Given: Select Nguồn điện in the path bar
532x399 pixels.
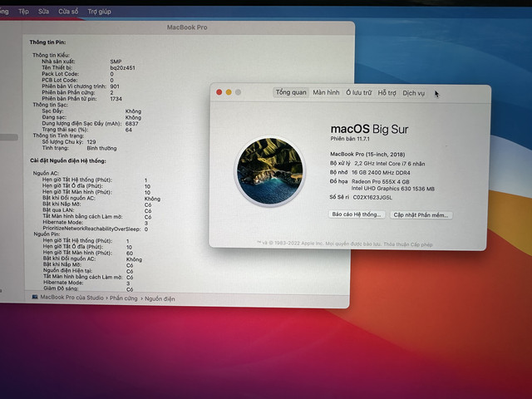Looking at the screenshot, I should [160, 299].
